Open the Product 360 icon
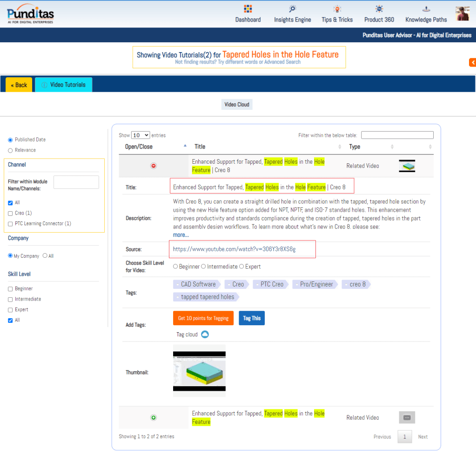 (379, 9)
